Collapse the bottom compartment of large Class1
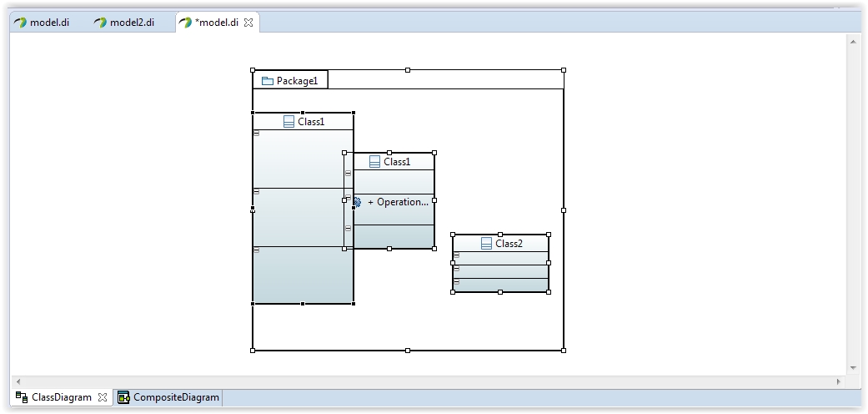This screenshot has width=868, height=414. click(x=256, y=250)
